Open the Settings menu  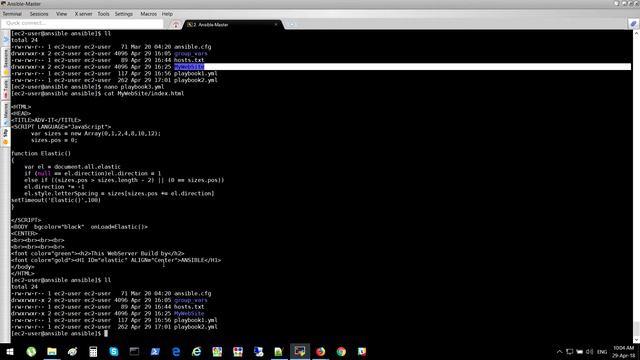point(124,14)
